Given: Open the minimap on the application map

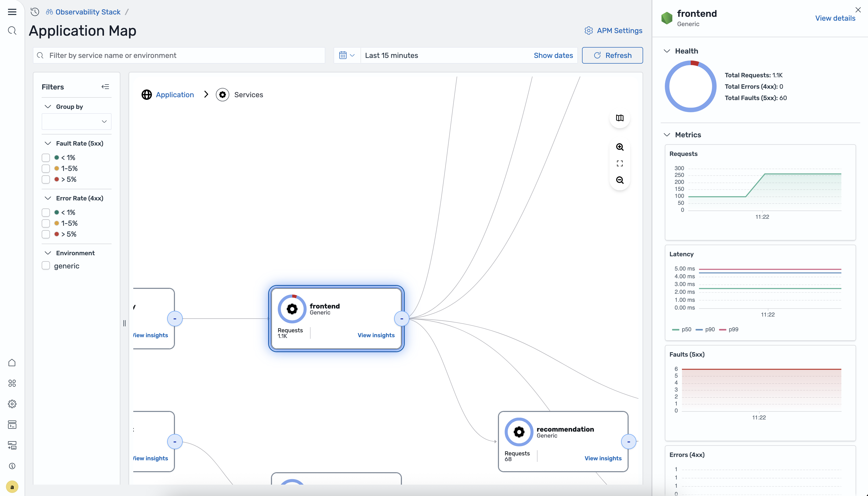Looking at the screenshot, I should point(620,118).
